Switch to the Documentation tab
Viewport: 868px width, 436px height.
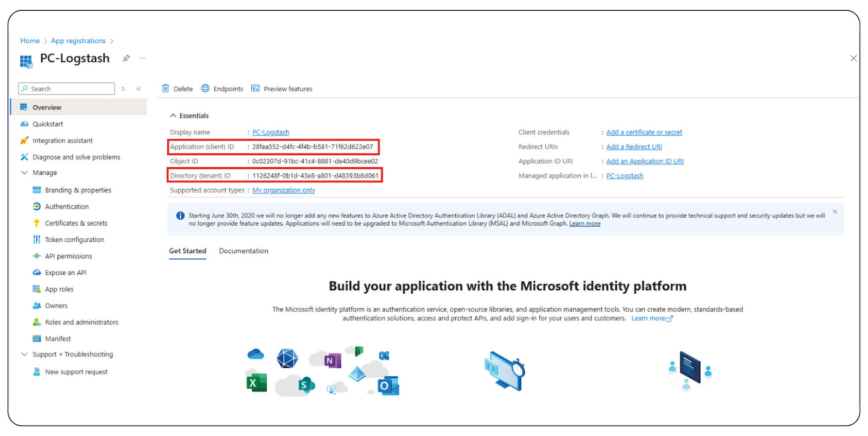coord(244,251)
